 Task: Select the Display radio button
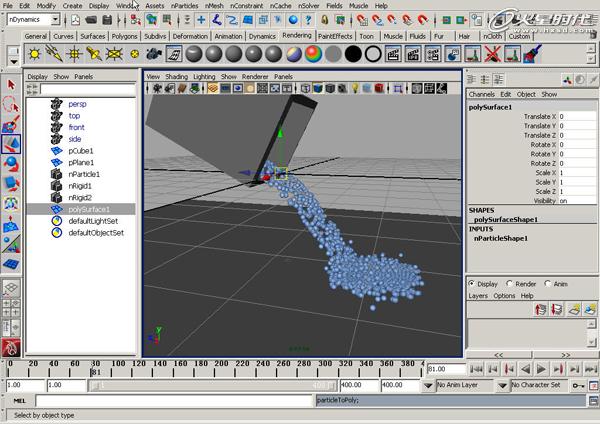[x=472, y=284]
